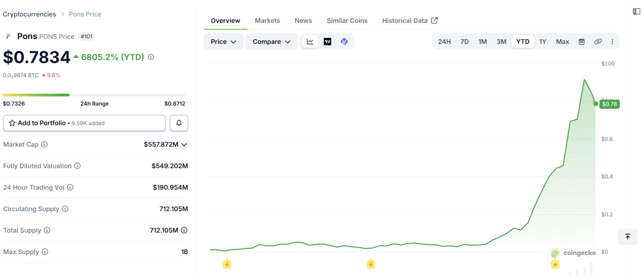The width and height of the screenshot is (644, 276).
Task: Show 24 Hour Trading Vol info tooltip
Action: tap(70, 187)
